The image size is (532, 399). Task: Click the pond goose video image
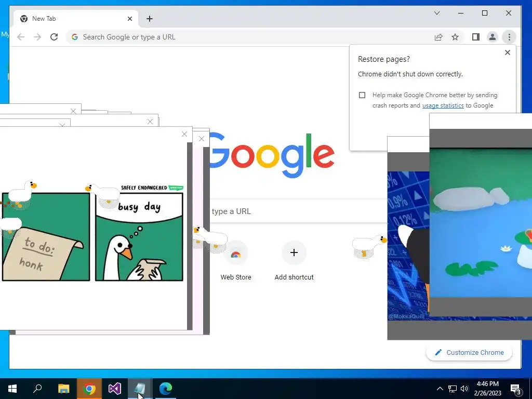pos(481,222)
